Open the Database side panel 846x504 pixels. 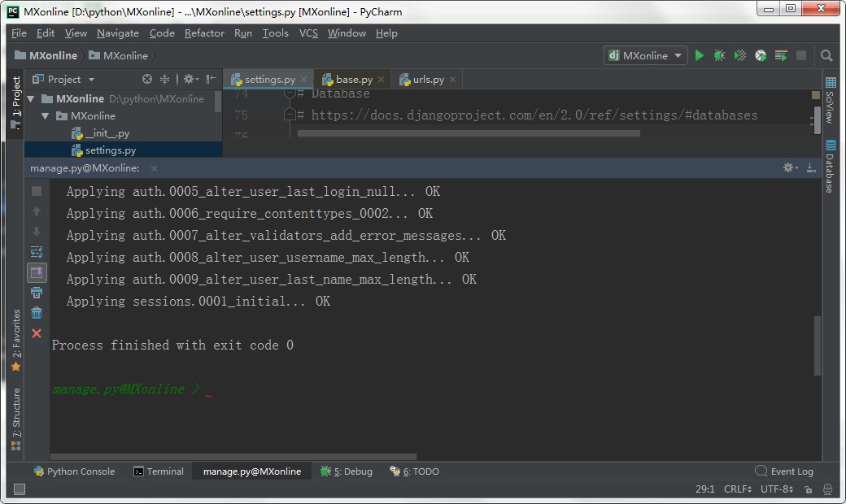[x=831, y=166]
